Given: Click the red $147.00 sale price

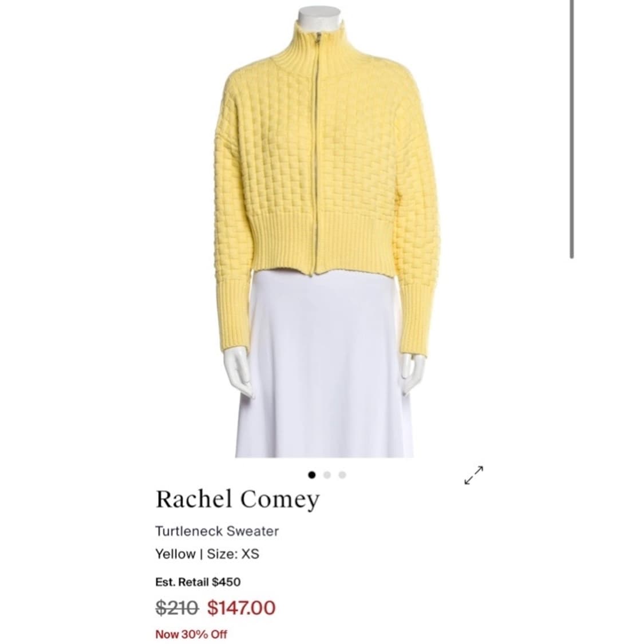Looking at the screenshot, I should pyautogui.click(x=241, y=608).
